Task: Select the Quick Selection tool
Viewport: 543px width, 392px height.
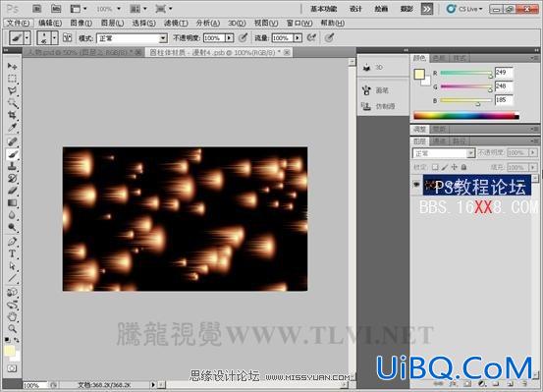Action: click(12, 103)
